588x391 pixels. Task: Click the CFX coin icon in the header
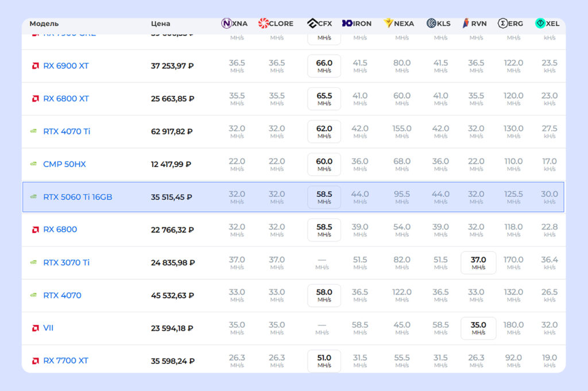(x=312, y=23)
